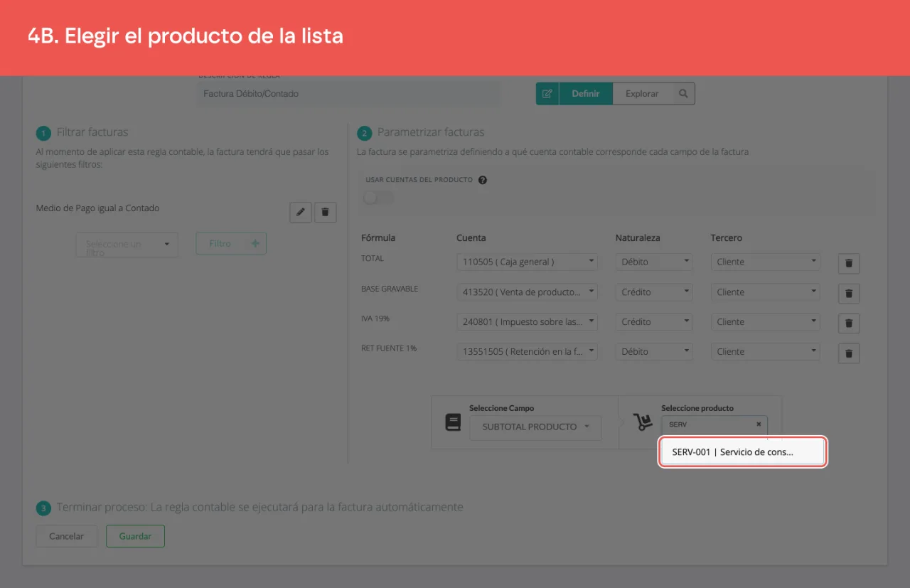Click the RET FUENTE 1% formula label
Screen dimensions: 910x588
[389, 348]
